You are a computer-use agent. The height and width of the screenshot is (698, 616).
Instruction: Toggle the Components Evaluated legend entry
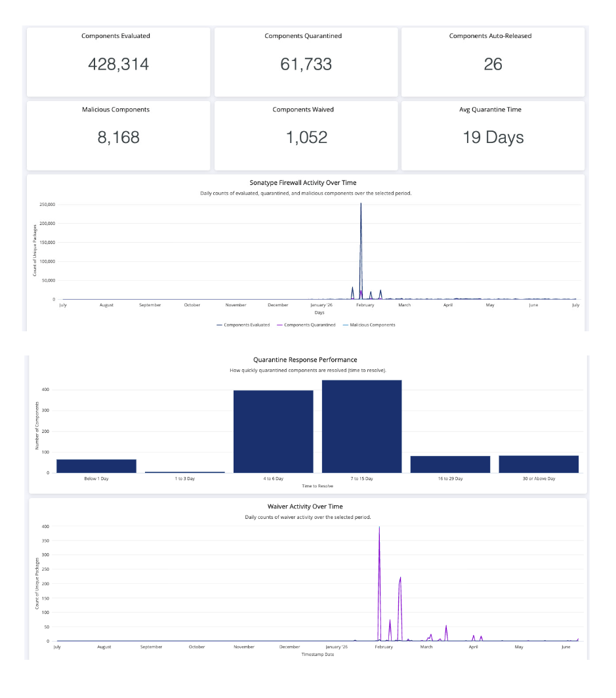pos(243,325)
